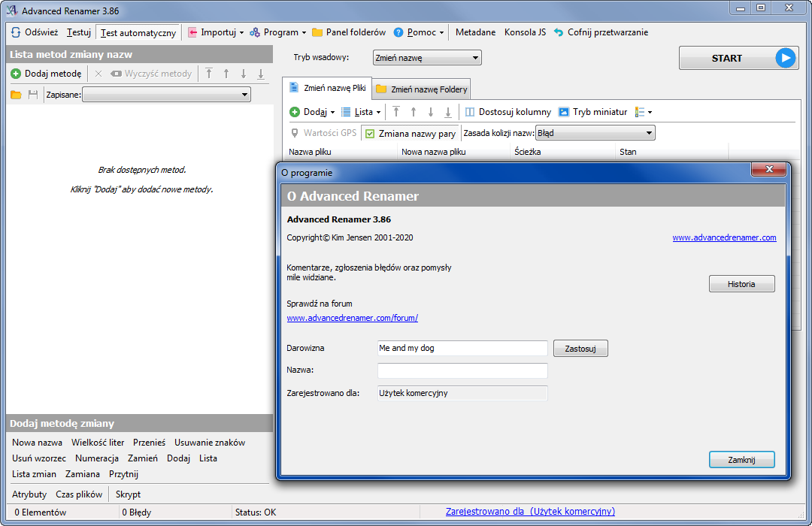The image size is (812, 526).
Task: Add Numeracja method
Action: 97,458
